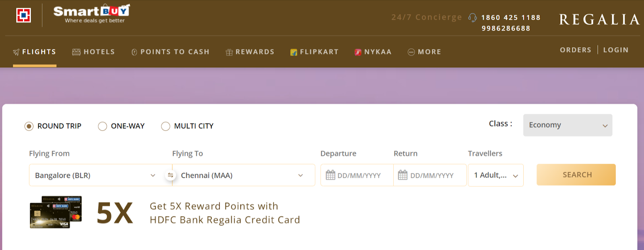Click the Search button
Screen dimensions: 644x250
pyautogui.click(x=576, y=175)
